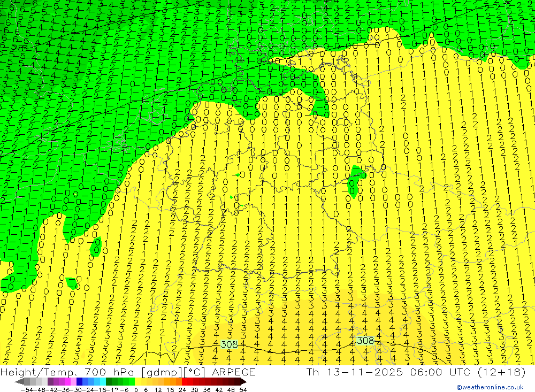Screen dimensions: 535x392
Task: Click the dark blue swatch in the legend
Action: point(79,382)
